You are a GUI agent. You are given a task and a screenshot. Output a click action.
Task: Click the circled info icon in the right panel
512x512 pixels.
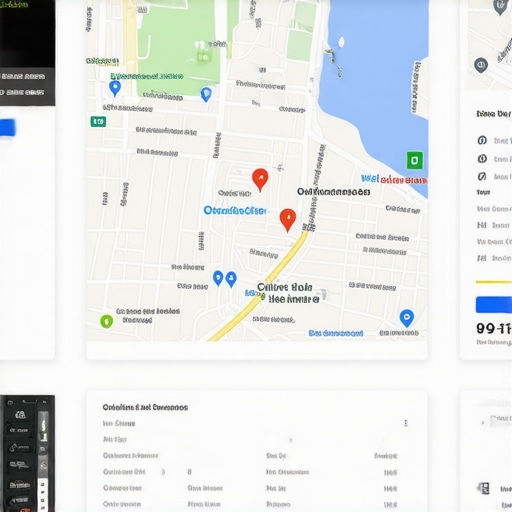pos(482,140)
